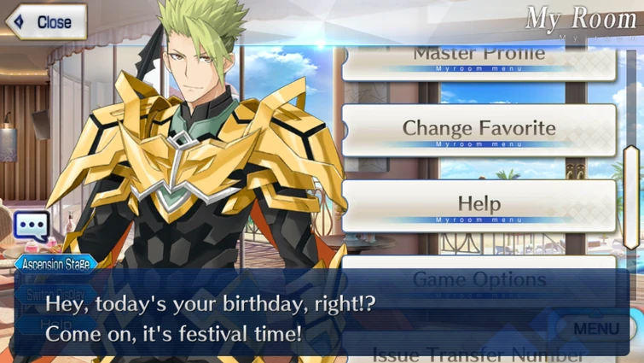The image size is (644, 363).
Task: Click the back arrow icon beside Close
Action: (x=19, y=22)
